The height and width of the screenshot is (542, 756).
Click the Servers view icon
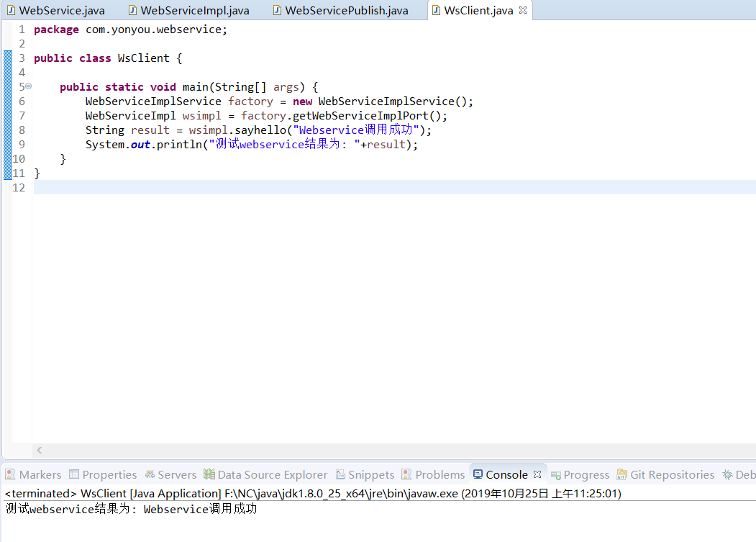[150, 474]
